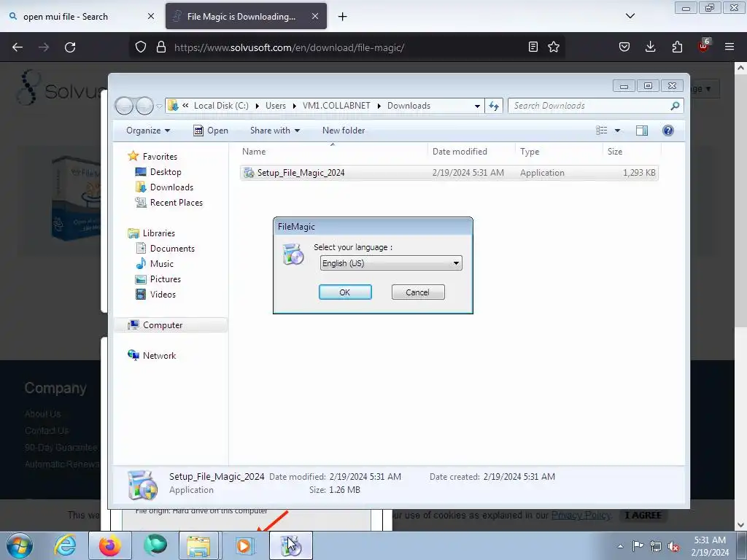This screenshot has height=560, width=747.
Task: Open the English (US) language dropdown
Action: [x=391, y=262]
